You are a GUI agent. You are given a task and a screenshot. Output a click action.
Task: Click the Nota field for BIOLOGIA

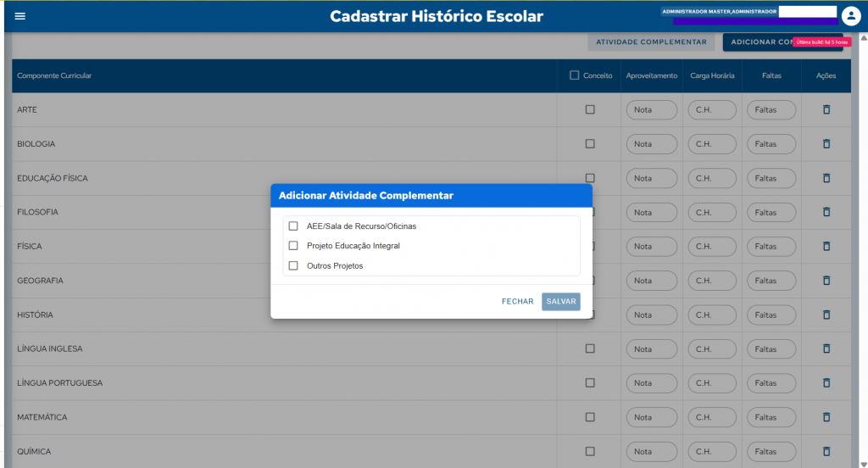coord(651,144)
